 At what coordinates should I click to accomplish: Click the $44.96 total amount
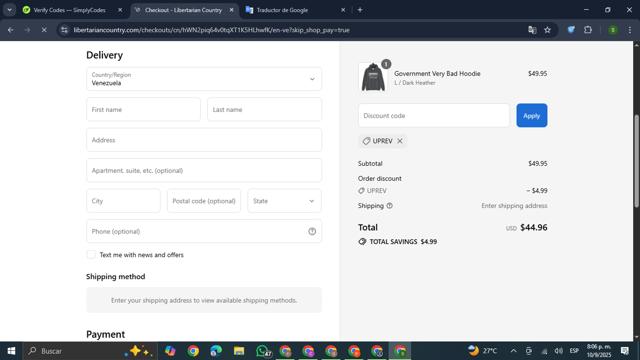point(533,227)
